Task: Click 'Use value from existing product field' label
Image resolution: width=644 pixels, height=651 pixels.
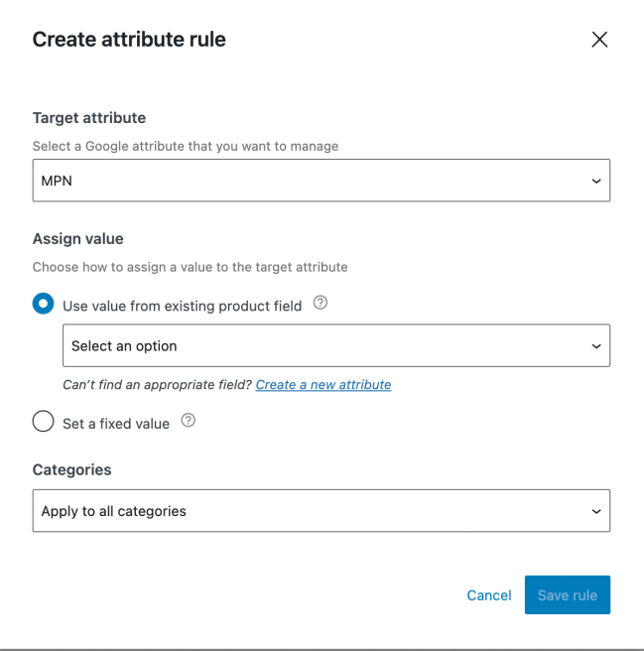Action: (182, 307)
